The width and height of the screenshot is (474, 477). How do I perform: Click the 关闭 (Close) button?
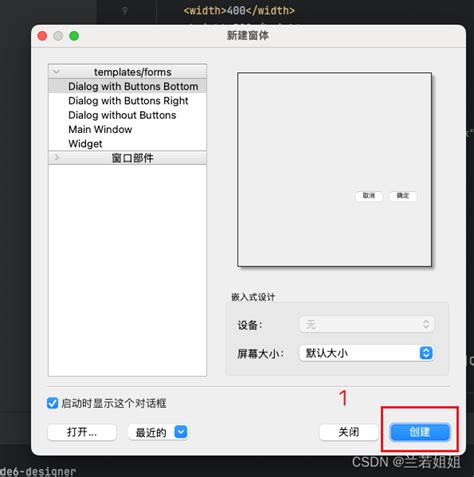coord(349,432)
